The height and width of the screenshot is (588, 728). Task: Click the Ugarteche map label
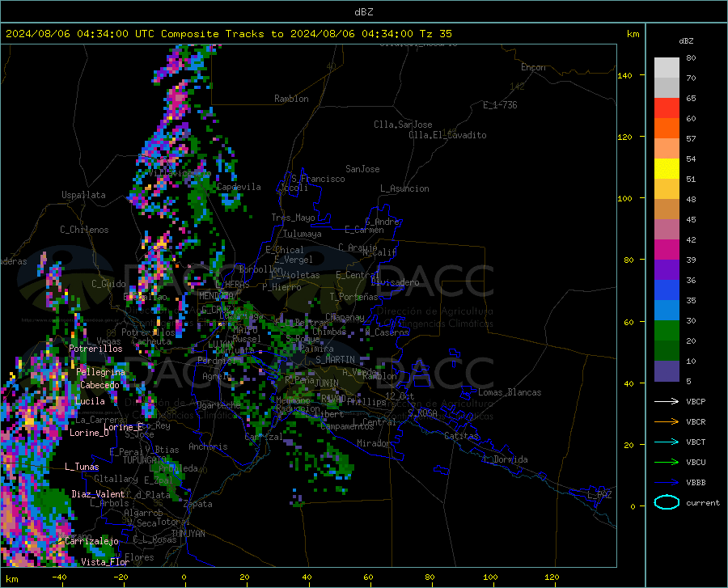tap(218, 404)
